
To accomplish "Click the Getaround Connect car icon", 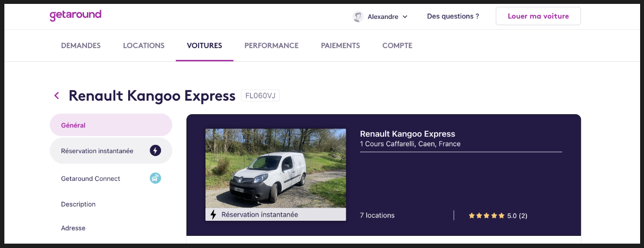I will [x=155, y=178].
